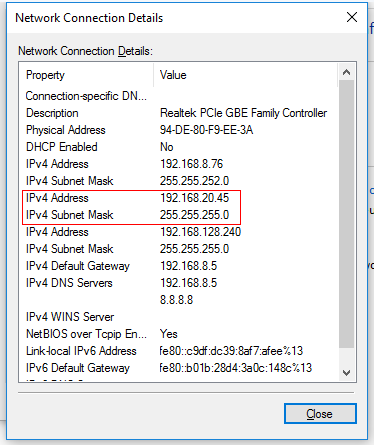This screenshot has height=445, width=374.
Task: Click value fe80::c9df:dc39:8af7:afee%13
Action: point(231,351)
